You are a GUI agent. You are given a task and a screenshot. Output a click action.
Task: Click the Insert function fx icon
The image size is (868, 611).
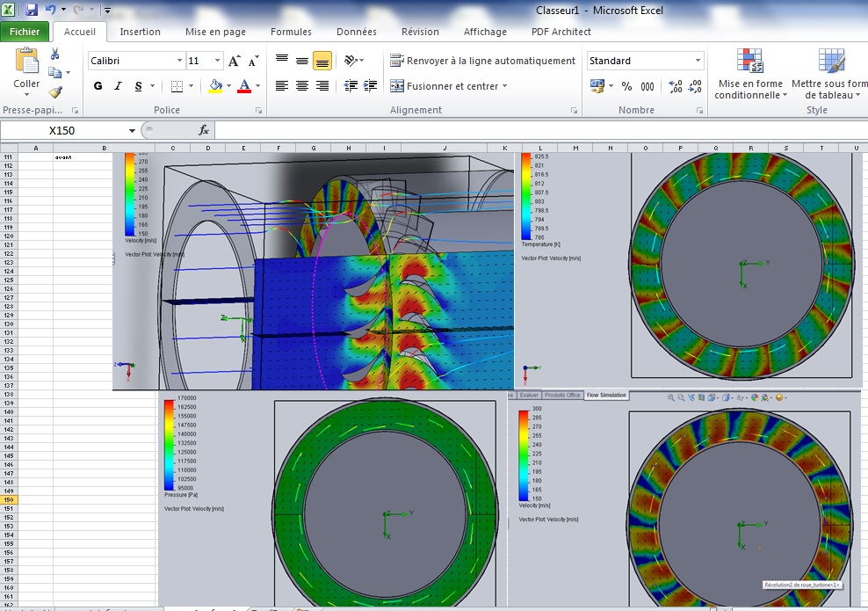204,130
